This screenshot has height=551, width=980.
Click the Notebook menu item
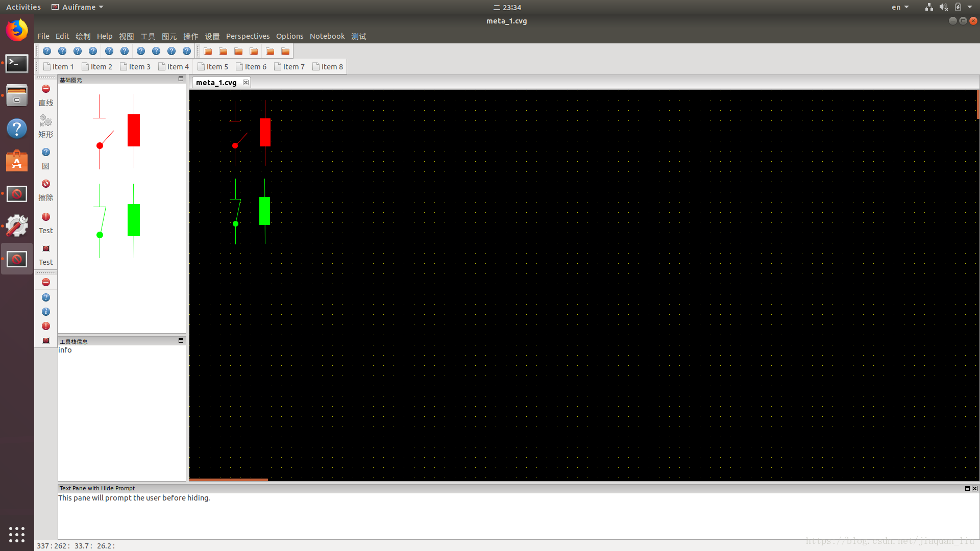[327, 36]
